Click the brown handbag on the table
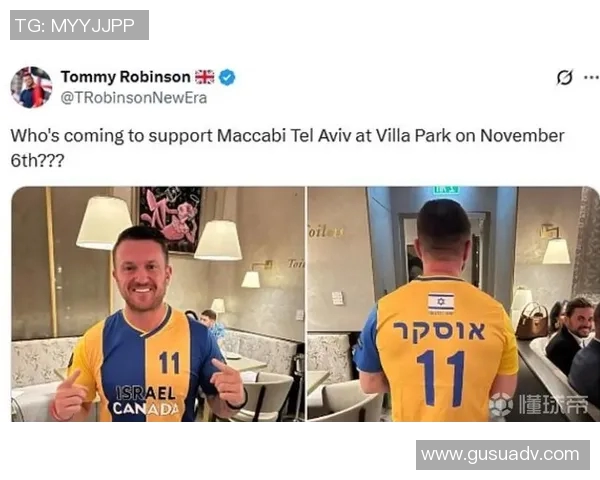The height and width of the screenshot is (480, 600). pyautogui.click(x=532, y=321)
